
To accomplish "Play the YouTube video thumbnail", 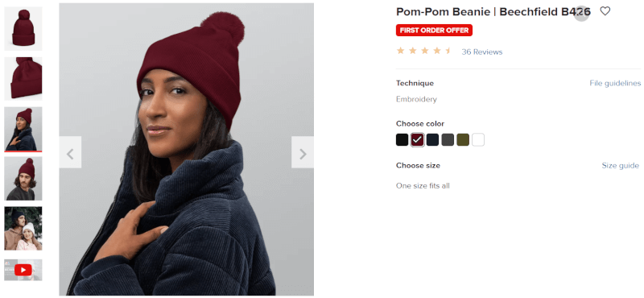I will point(23,270).
